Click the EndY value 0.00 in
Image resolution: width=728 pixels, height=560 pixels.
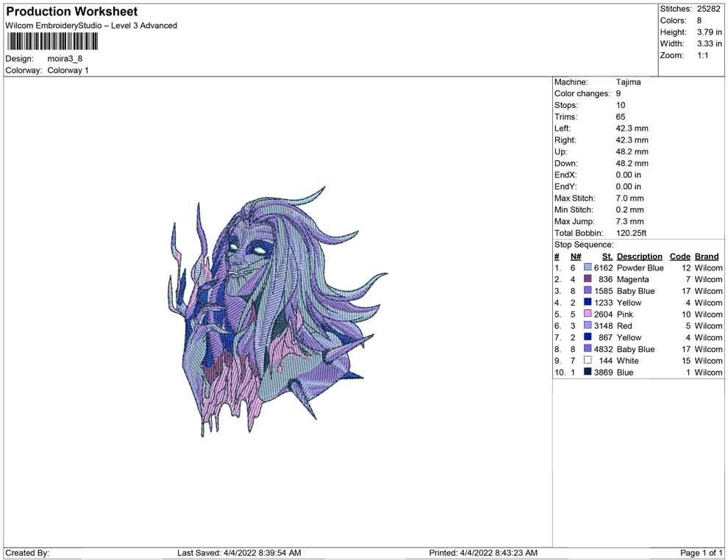click(x=628, y=186)
